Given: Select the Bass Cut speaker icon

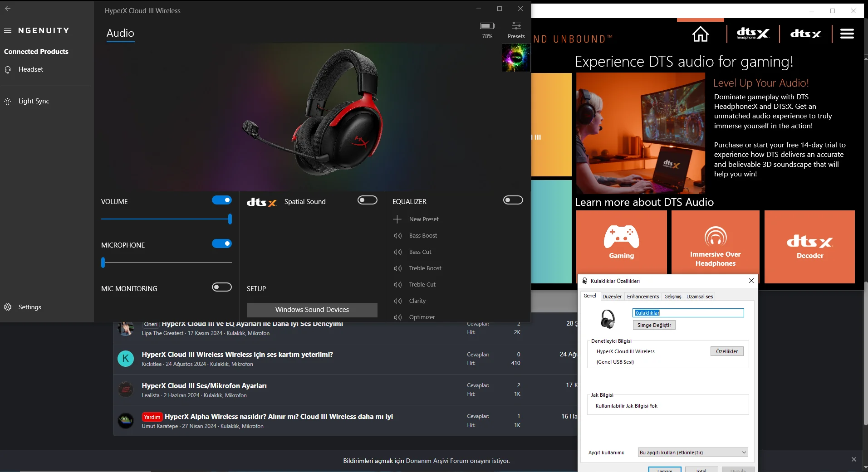Looking at the screenshot, I should click(x=398, y=252).
